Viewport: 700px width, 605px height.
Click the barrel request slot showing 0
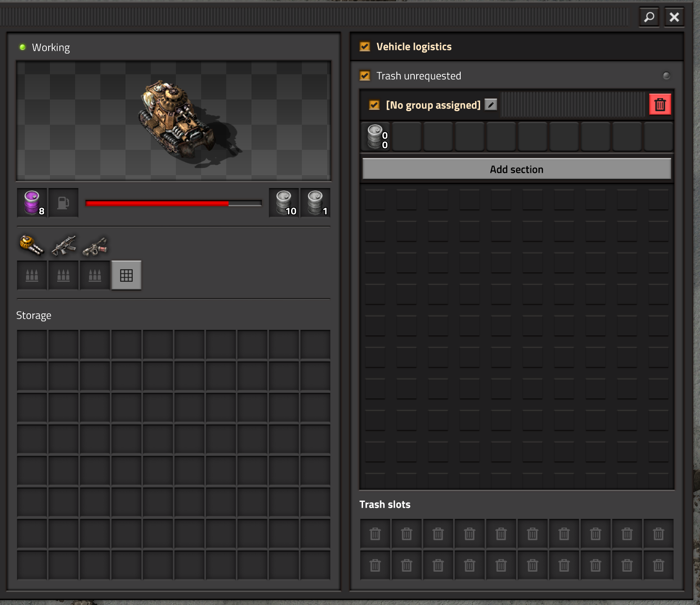click(376, 136)
